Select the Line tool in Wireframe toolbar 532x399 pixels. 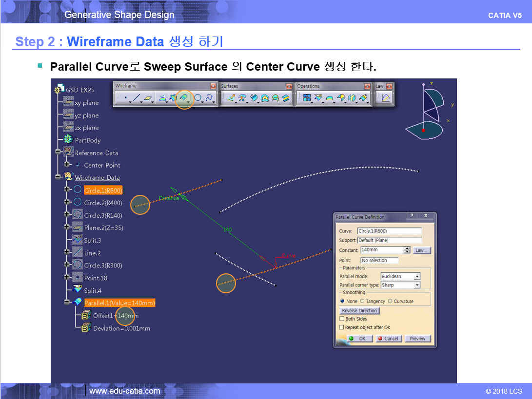pos(137,98)
